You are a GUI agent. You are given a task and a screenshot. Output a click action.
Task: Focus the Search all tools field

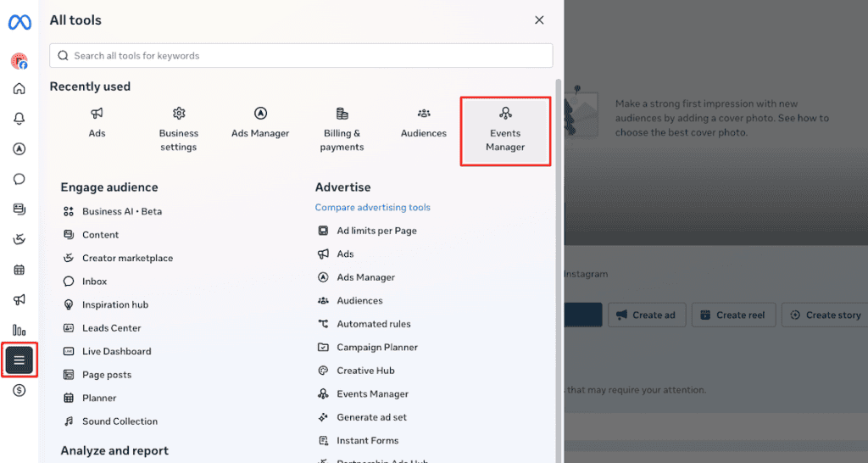tap(301, 55)
